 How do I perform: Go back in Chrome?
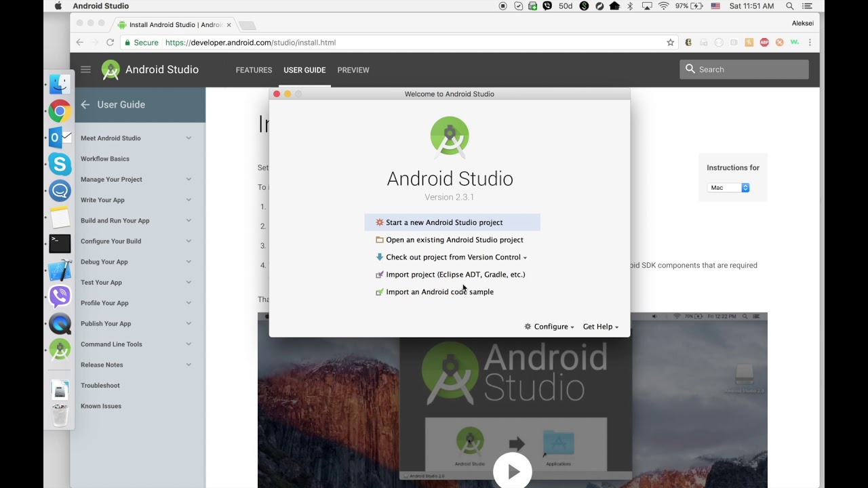click(79, 42)
